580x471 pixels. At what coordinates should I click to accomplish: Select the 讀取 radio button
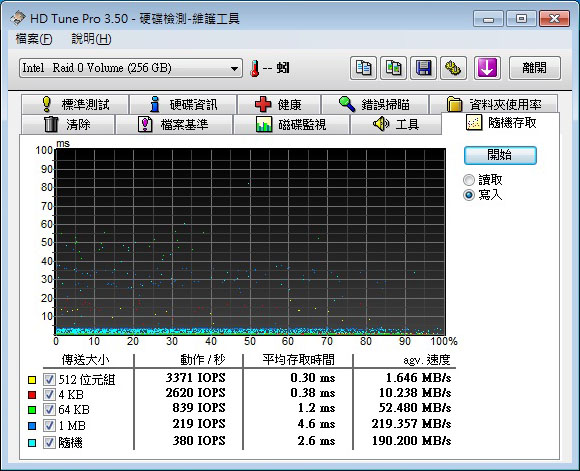(469, 180)
